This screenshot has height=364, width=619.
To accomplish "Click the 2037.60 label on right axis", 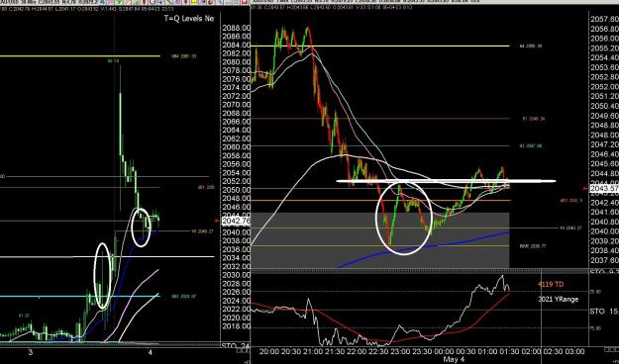I will [604, 260].
